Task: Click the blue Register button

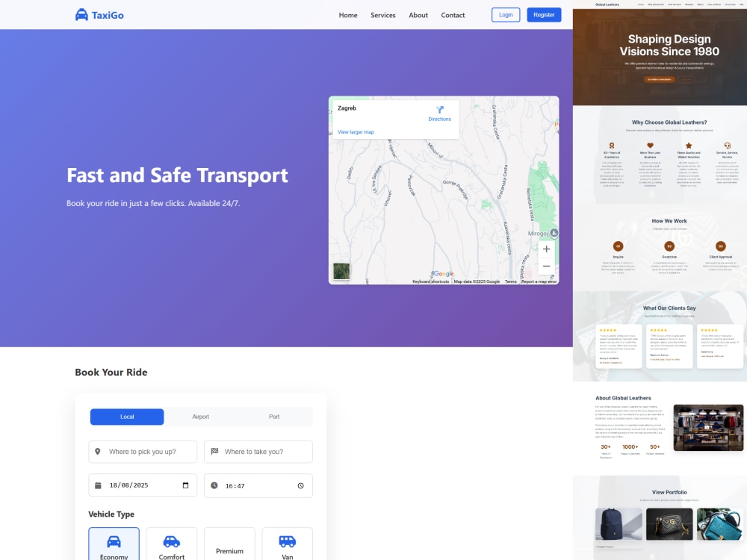Action: 544,15
